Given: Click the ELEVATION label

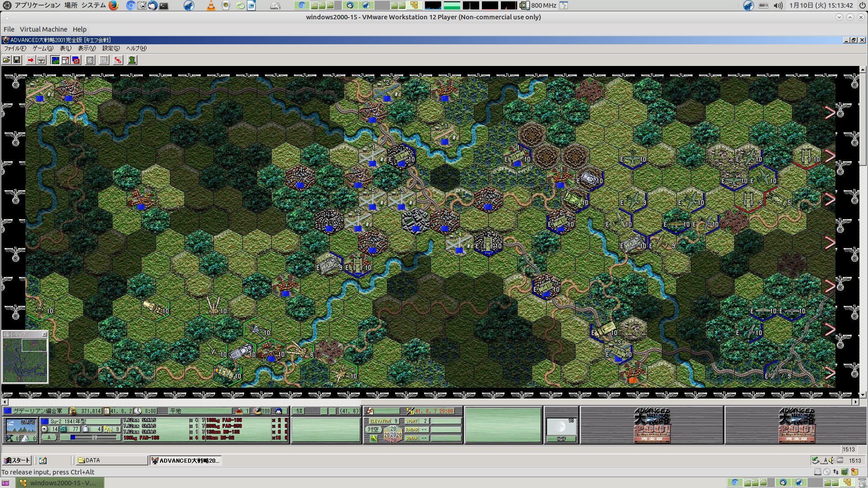Looking at the screenshot, I should (x=380, y=421).
